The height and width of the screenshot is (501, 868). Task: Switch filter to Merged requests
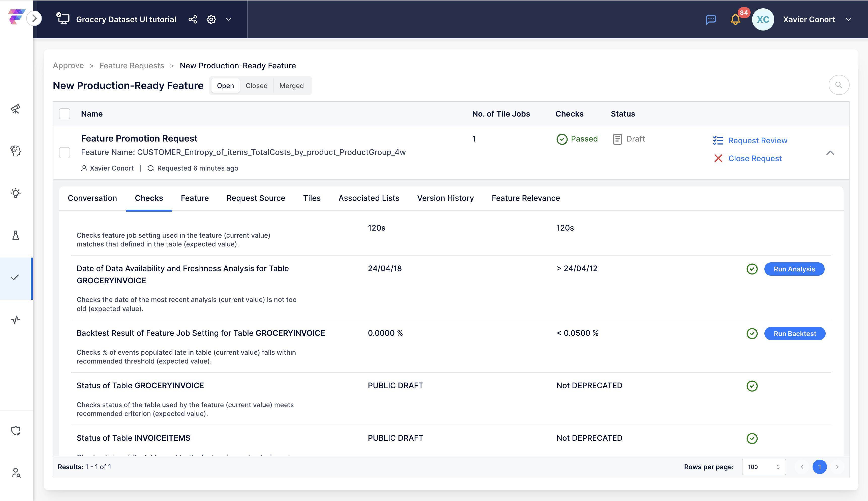[292, 86]
